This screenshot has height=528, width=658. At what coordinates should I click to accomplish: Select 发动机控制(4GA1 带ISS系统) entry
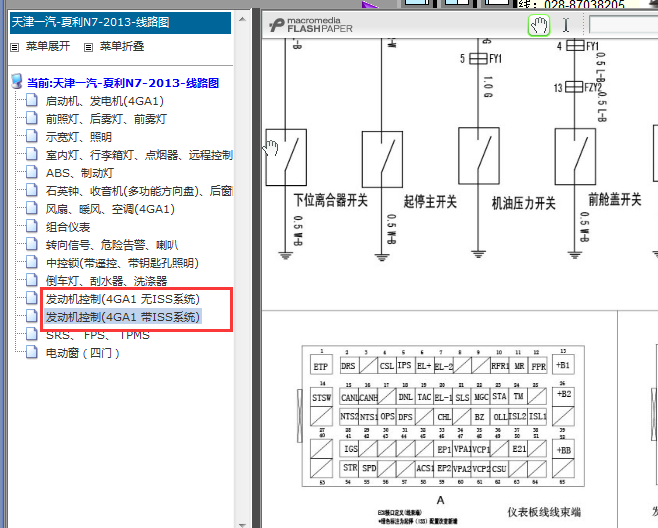[x=123, y=317]
